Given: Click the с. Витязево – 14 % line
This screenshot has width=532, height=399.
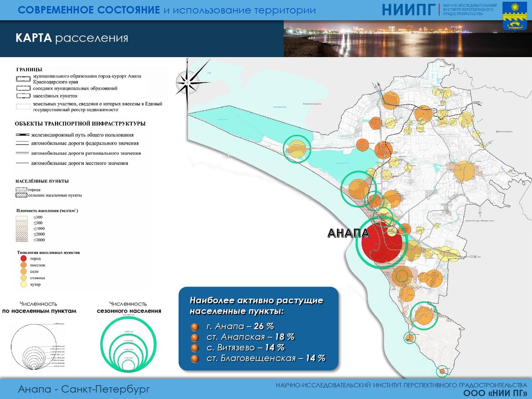Looking at the screenshot, I should [x=245, y=348].
